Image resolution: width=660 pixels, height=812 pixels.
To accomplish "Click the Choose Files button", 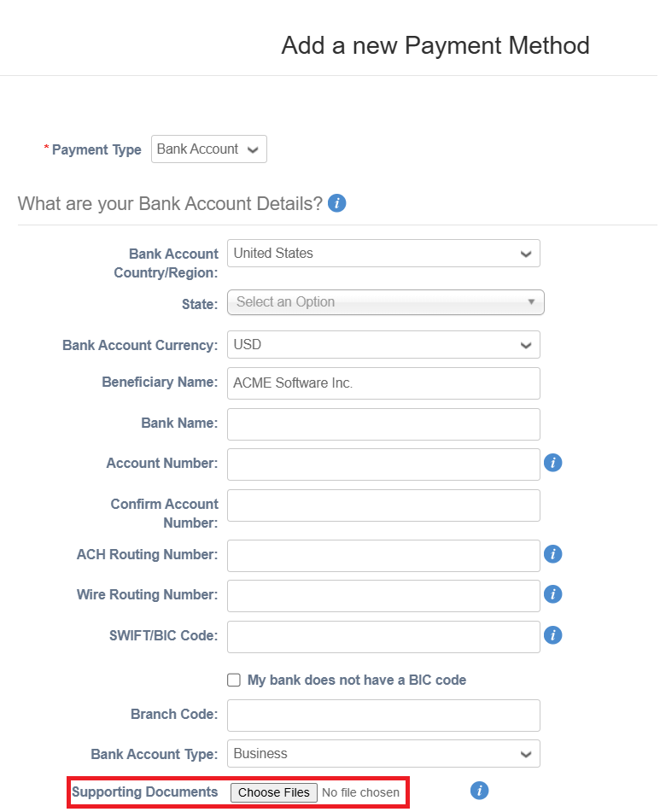I will pos(273,792).
